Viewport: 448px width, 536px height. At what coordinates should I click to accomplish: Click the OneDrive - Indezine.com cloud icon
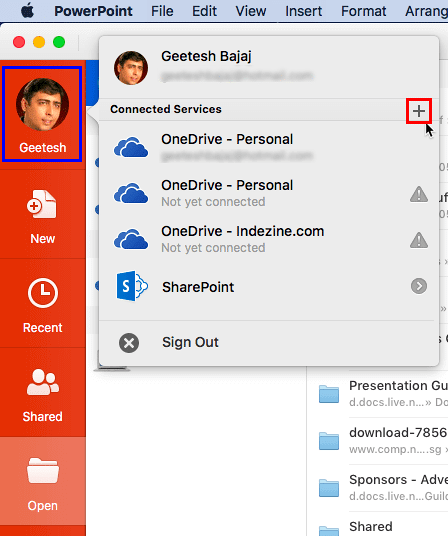pyautogui.click(x=131, y=239)
